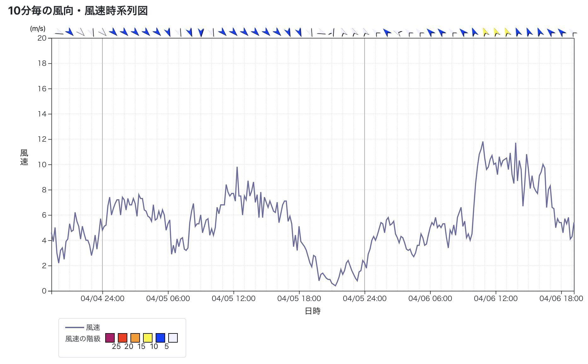
Task: Click the highest wind speed peak near 11.8 m/s
Action: (483, 142)
